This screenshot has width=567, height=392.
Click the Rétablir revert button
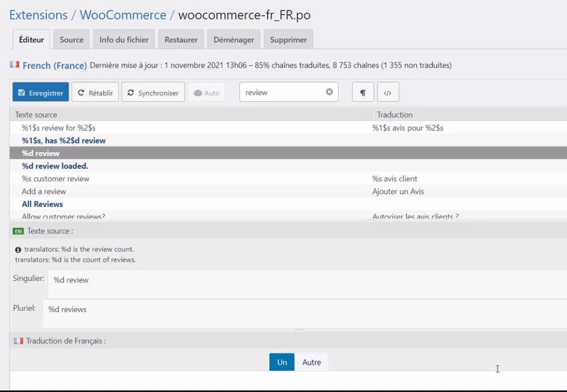(95, 92)
